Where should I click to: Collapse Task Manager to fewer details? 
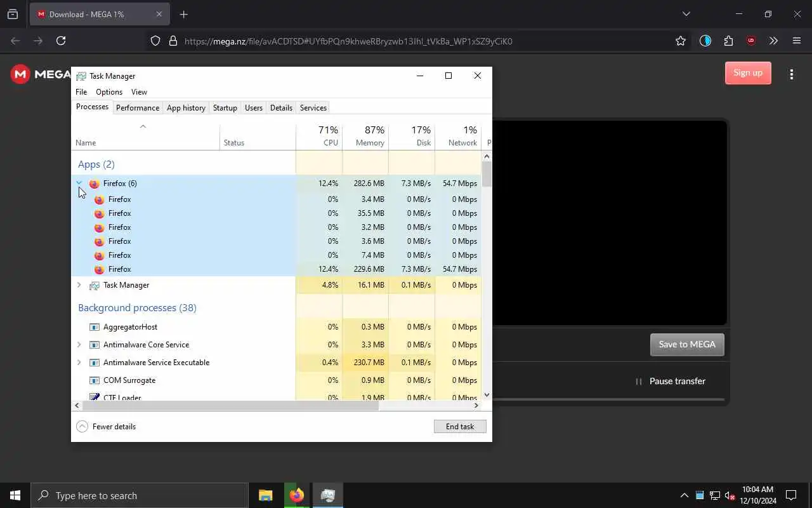click(x=106, y=427)
